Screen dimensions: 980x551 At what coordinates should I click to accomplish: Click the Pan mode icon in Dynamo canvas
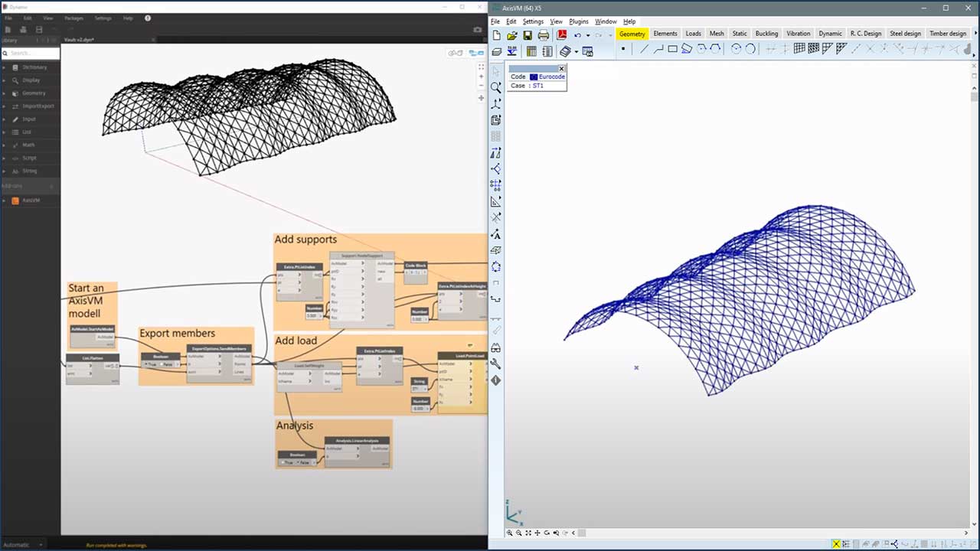click(x=481, y=98)
